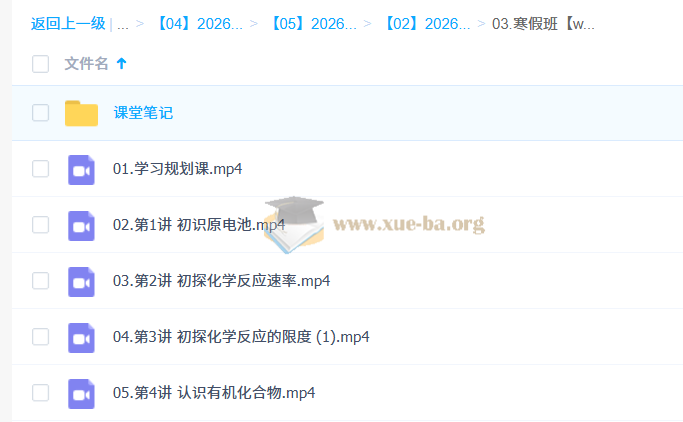Click video icon for 03.第2讲 初探化学反应速率
683x422 pixels.
81,281
